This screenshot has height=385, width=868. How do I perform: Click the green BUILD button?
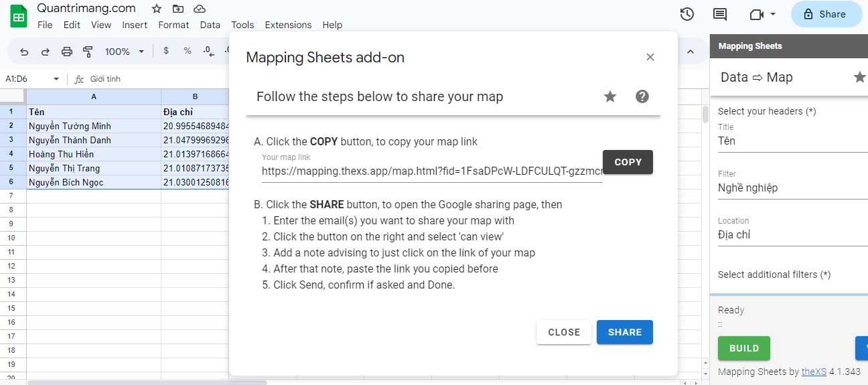coord(744,348)
